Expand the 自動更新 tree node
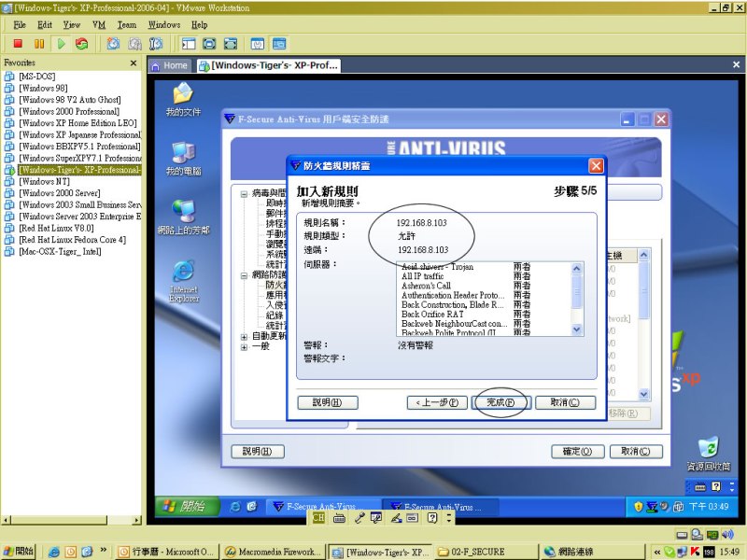Image resolution: width=747 pixels, height=560 pixels. click(244, 337)
